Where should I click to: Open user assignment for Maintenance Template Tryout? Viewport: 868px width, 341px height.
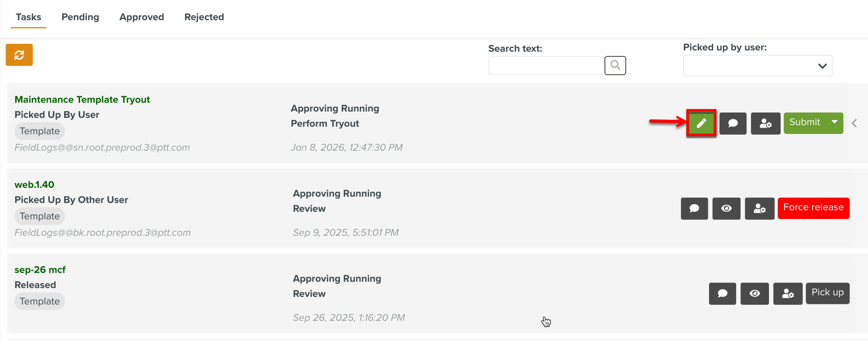click(765, 123)
